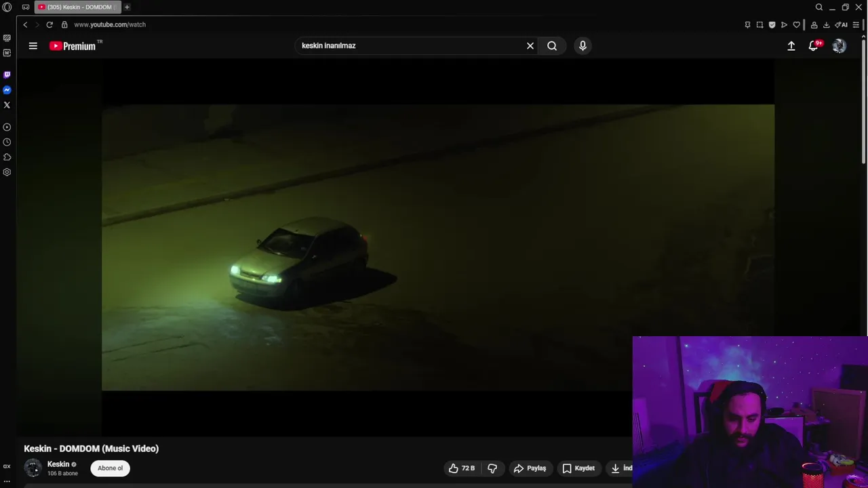This screenshot has height=488, width=868.
Task: Subscribe with the Abone ol button
Action: (x=110, y=468)
